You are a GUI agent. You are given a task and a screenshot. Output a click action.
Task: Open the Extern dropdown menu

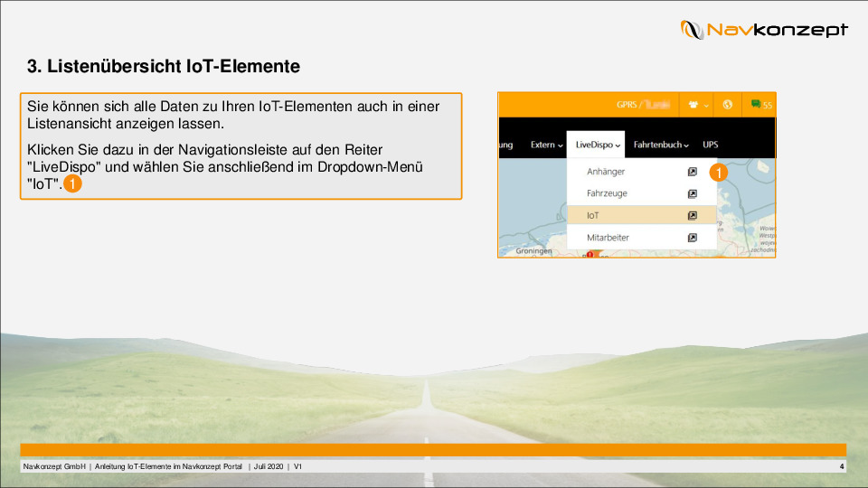[x=546, y=145]
